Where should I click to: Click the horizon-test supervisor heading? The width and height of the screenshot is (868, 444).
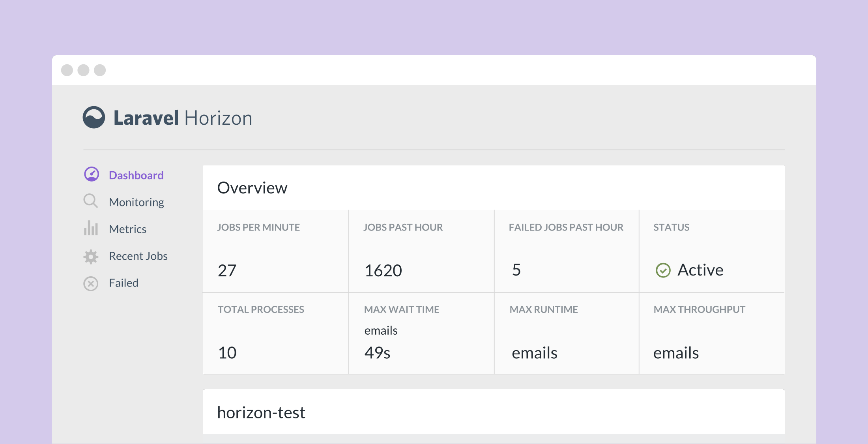(261, 412)
